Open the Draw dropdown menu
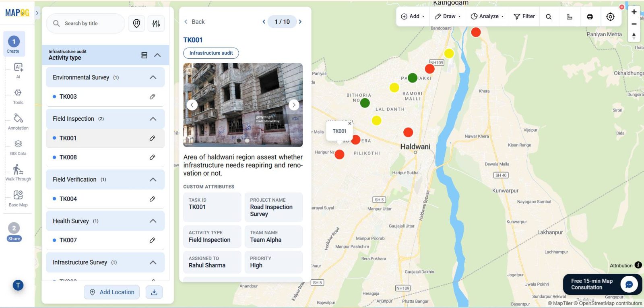This screenshot has width=644, height=308. pos(448,17)
